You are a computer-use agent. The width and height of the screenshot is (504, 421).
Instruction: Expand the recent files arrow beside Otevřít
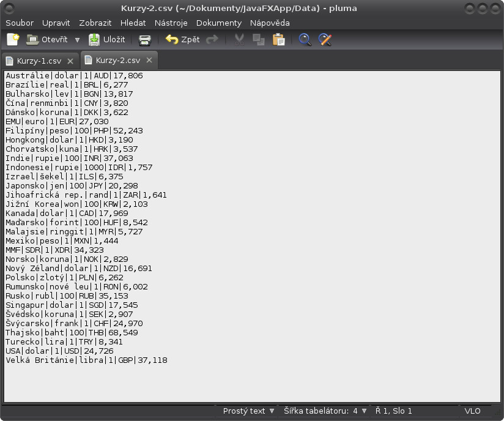[77, 40]
